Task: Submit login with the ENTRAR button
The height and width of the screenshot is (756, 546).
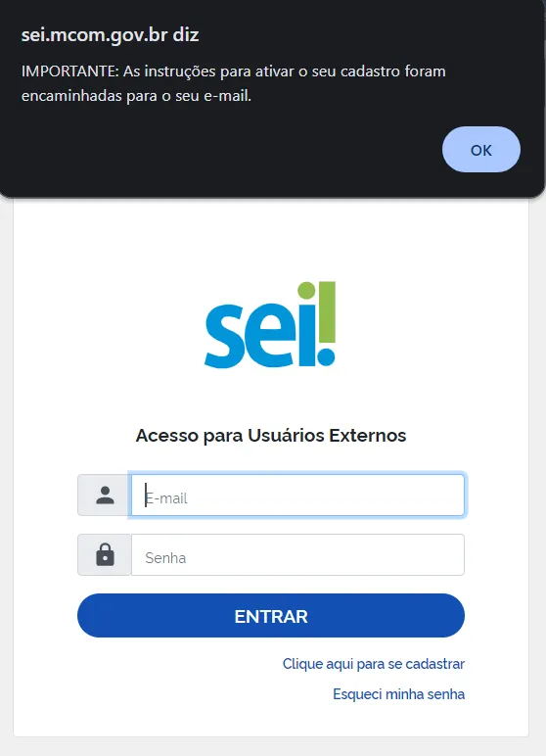Action: pyautogui.click(x=271, y=616)
